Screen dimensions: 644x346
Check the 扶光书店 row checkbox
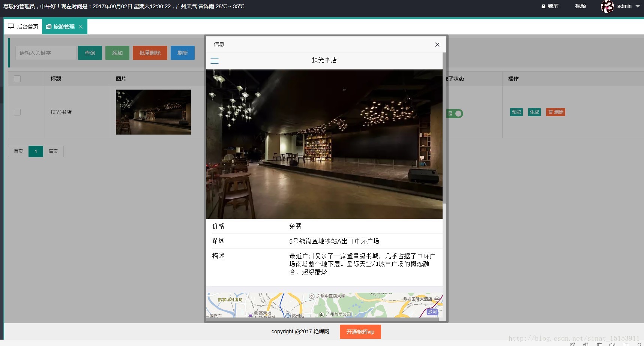17,112
